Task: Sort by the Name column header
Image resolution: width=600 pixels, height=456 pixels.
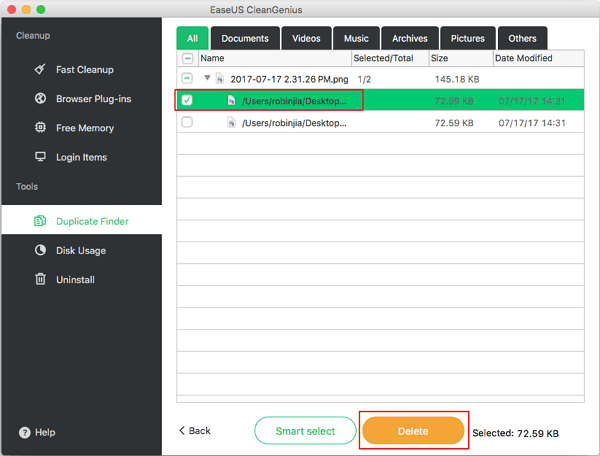Action: [x=275, y=58]
